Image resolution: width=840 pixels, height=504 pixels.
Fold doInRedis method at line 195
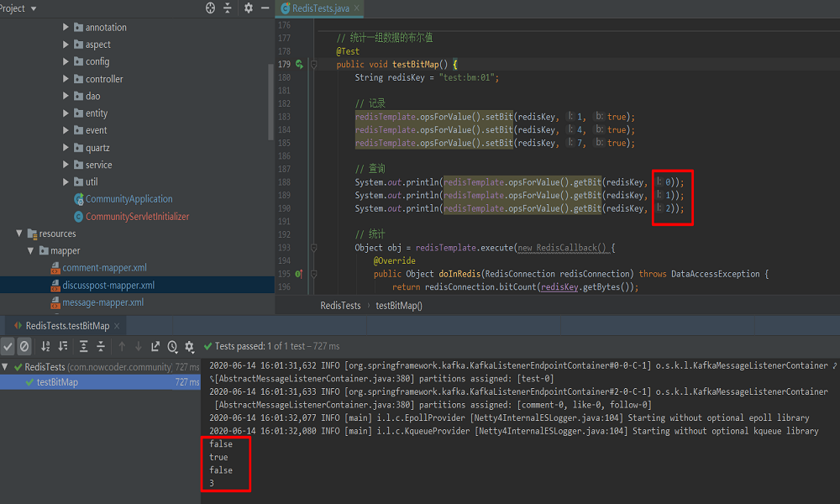click(314, 274)
